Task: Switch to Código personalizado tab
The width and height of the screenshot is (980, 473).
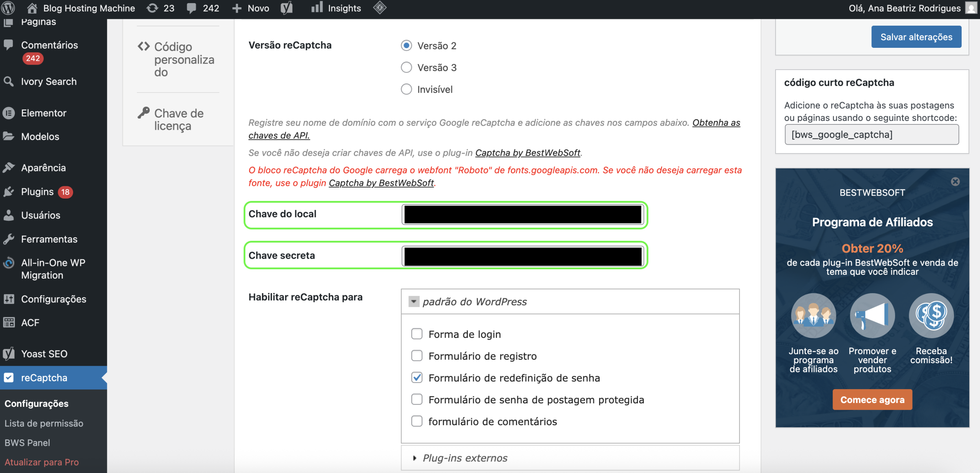Action: click(x=178, y=59)
